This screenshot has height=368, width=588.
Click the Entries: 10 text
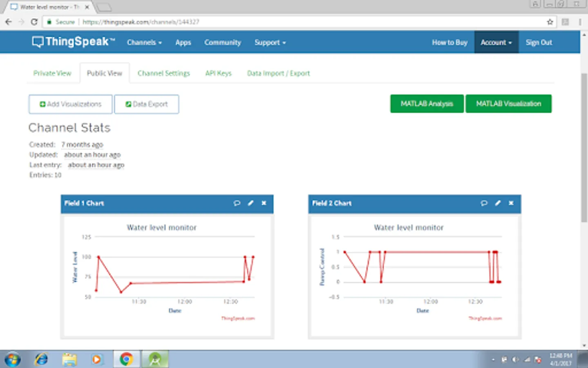coord(45,175)
